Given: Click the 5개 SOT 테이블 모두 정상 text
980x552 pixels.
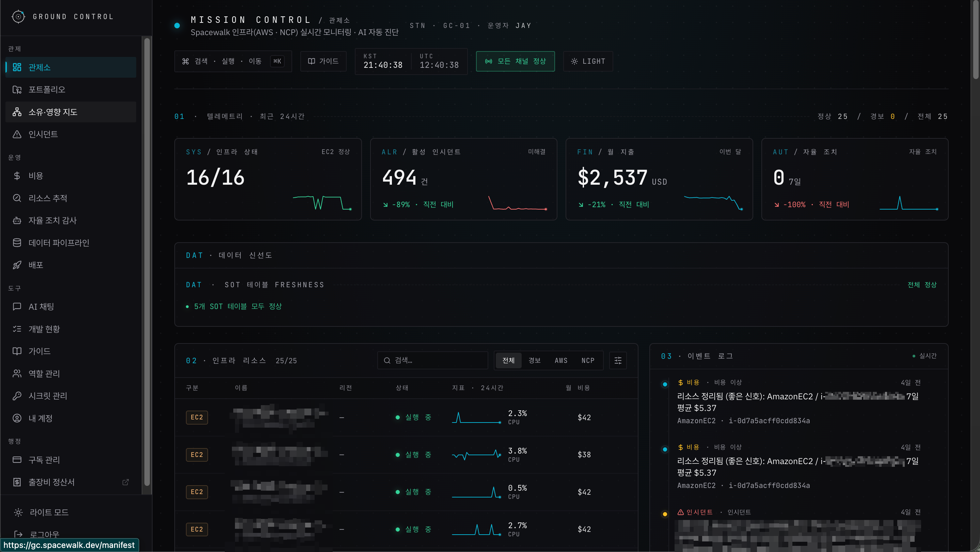Looking at the screenshot, I should tap(238, 306).
